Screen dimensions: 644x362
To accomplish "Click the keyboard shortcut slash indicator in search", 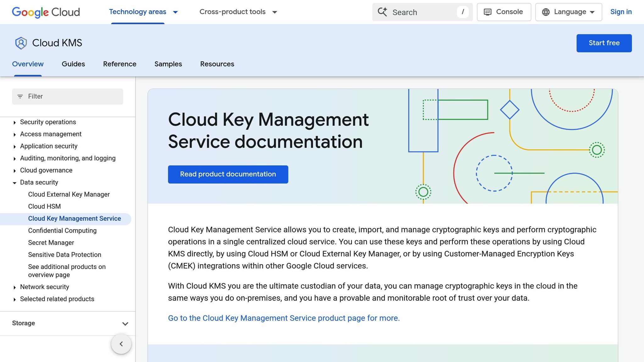I will point(463,12).
